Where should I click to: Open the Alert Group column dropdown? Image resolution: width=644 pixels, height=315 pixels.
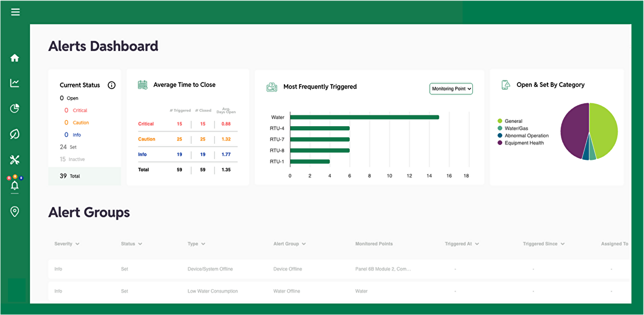click(x=289, y=244)
